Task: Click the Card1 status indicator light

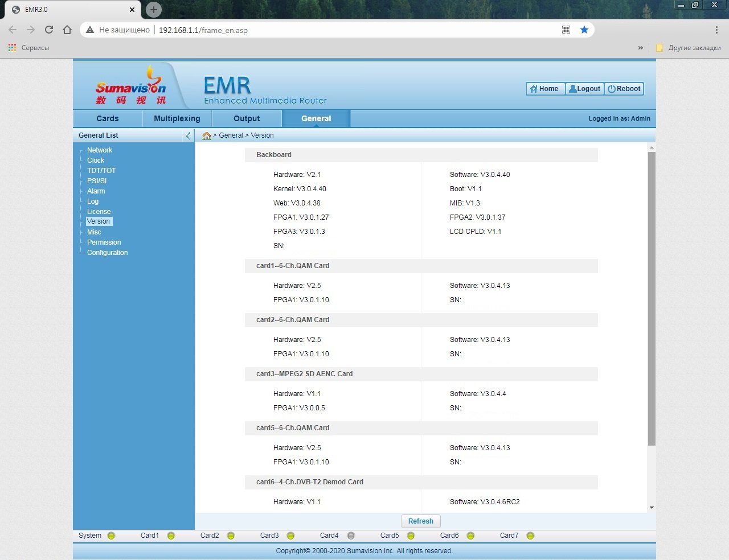Action: coord(171,536)
